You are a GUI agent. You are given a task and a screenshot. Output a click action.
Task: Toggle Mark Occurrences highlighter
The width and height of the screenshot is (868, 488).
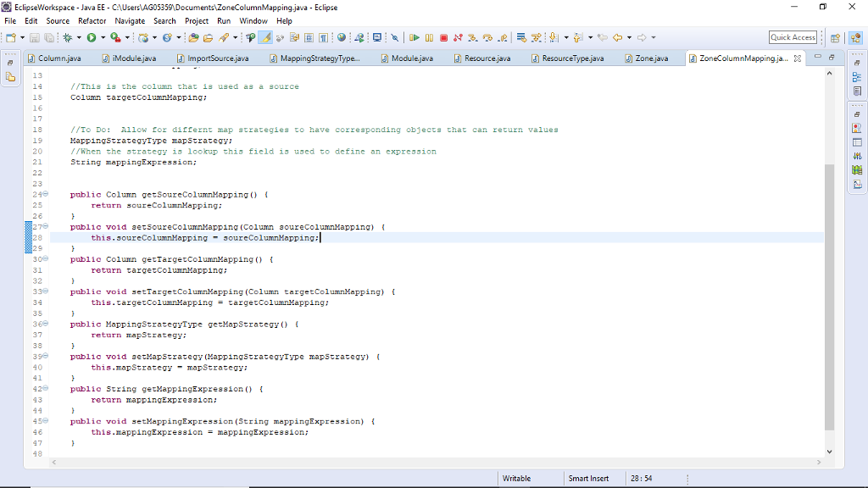coord(264,37)
